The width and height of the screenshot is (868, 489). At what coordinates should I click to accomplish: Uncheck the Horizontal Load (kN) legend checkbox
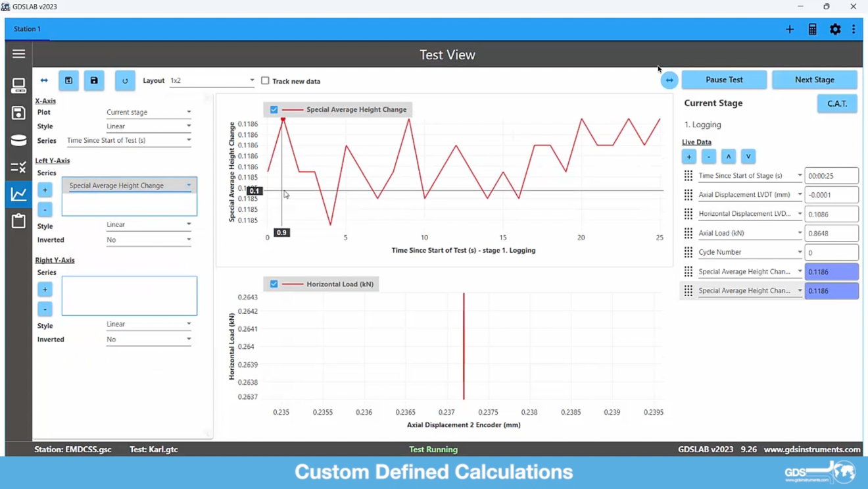click(274, 284)
